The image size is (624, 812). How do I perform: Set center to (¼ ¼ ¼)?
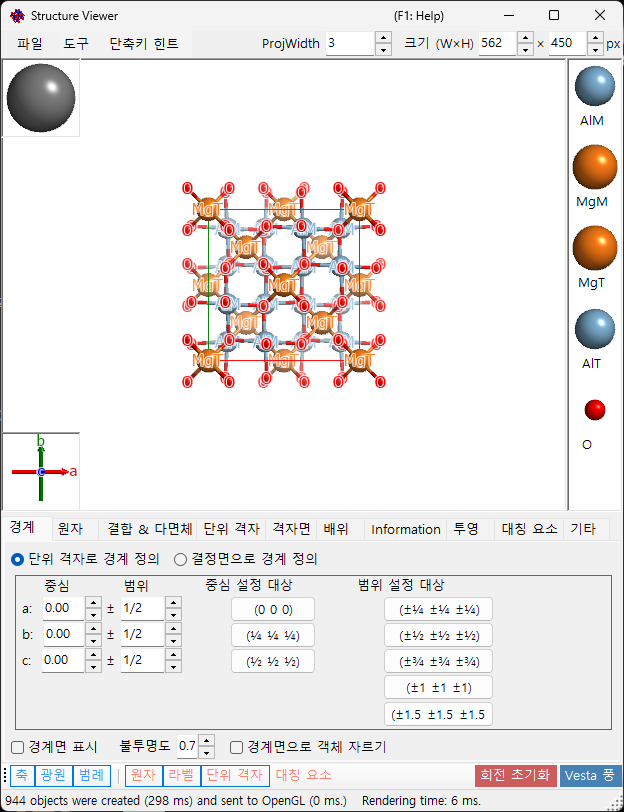(273, 635)
